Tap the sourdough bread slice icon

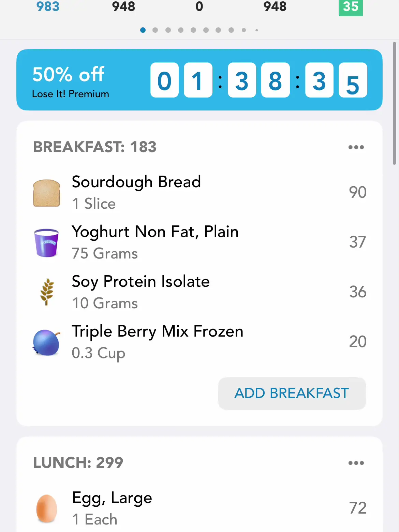coord(47,193)
